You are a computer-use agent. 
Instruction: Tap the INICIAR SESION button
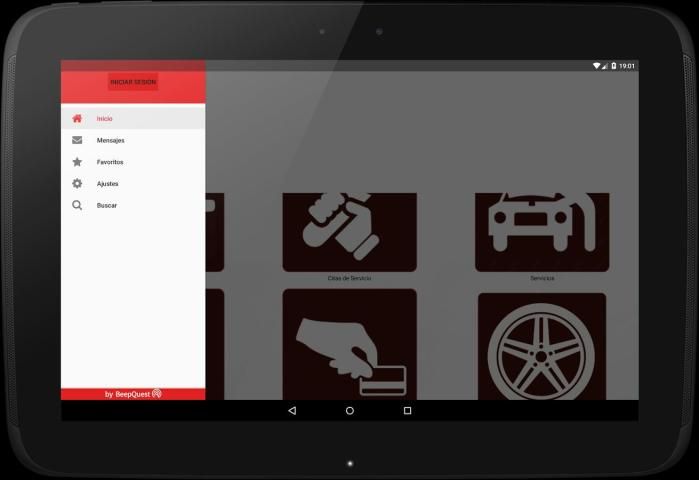pos(133,82)
